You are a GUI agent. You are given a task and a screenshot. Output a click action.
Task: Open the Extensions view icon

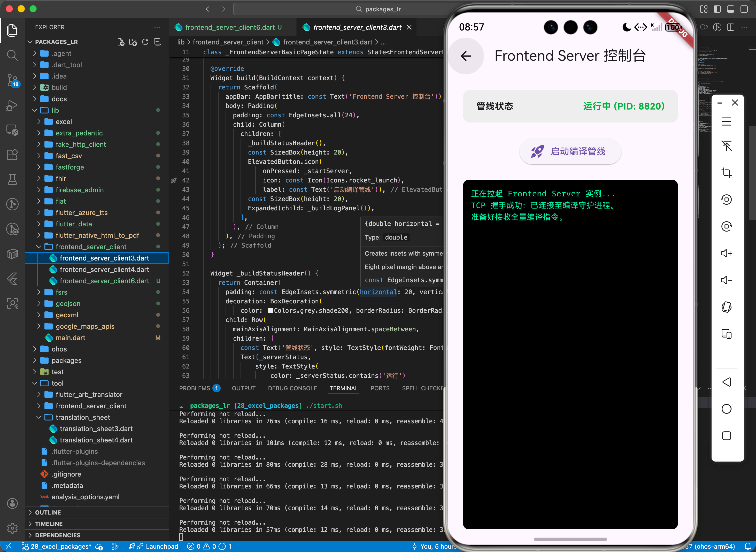pos(12,155)
